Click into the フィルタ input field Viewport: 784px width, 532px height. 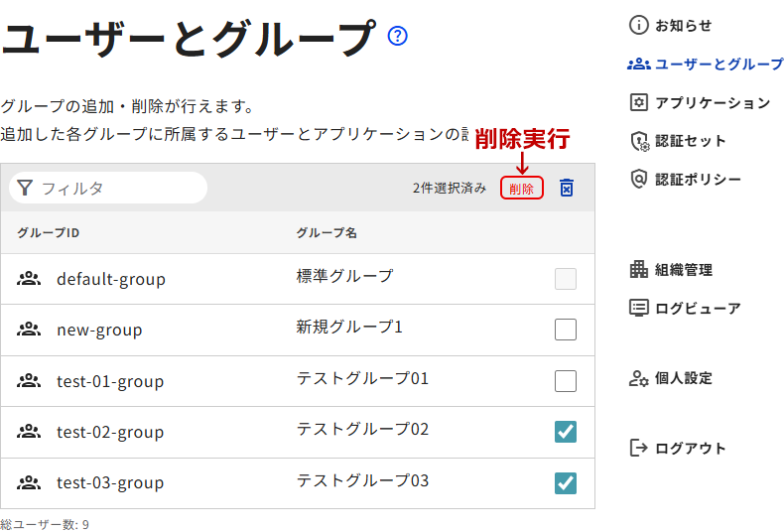(119, 188)
